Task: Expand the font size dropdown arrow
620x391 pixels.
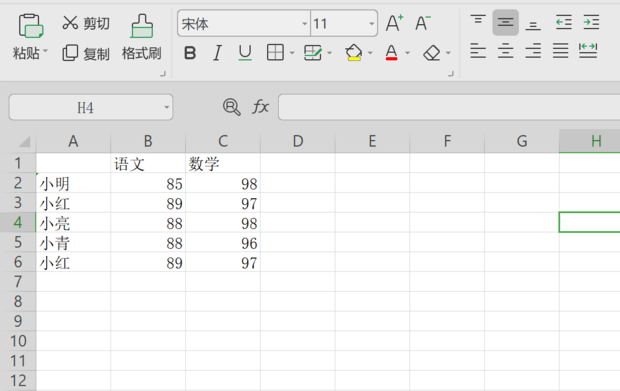Action: tap(372, 24)
